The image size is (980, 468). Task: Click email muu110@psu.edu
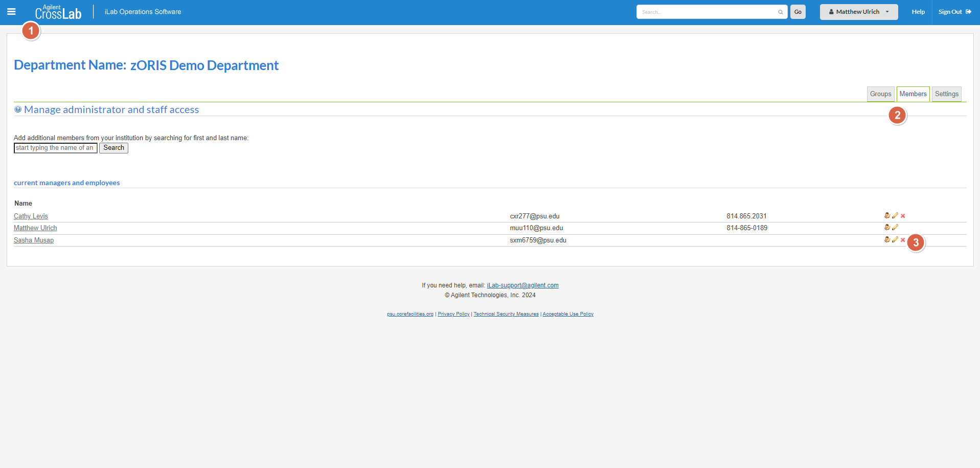tap(536, 228)
